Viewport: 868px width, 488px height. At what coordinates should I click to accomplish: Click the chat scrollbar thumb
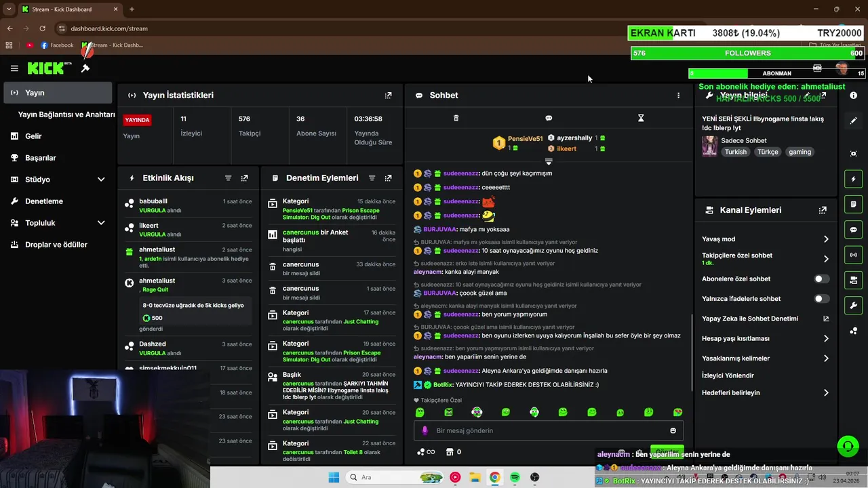tap(692, 354)
